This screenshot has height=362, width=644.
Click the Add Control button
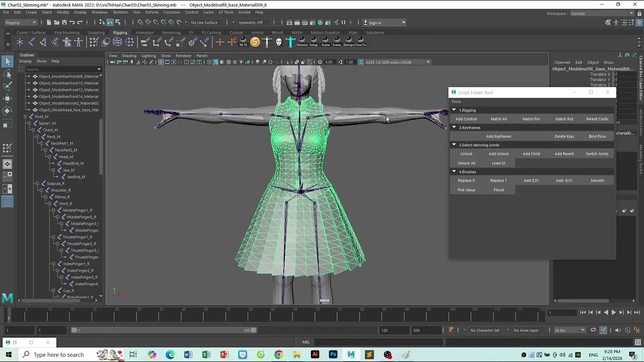[x=466, y=119]
